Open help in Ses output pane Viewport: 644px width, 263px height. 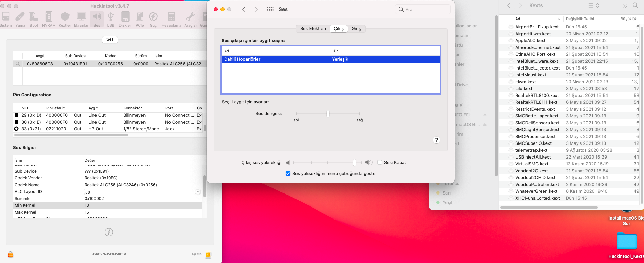[x=437, y=140]
